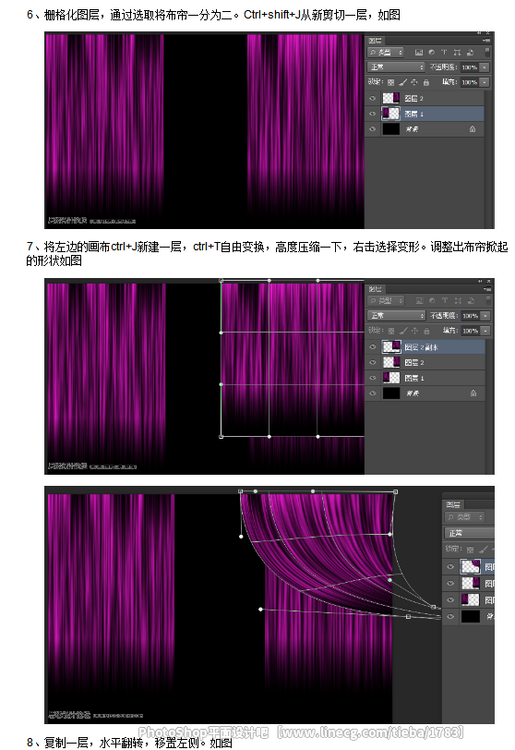The height and width of the screenshot is (750, 515).
Task: Open opacity arrow in 图层 2 副本 panel
Action: (x=485, y=316)
